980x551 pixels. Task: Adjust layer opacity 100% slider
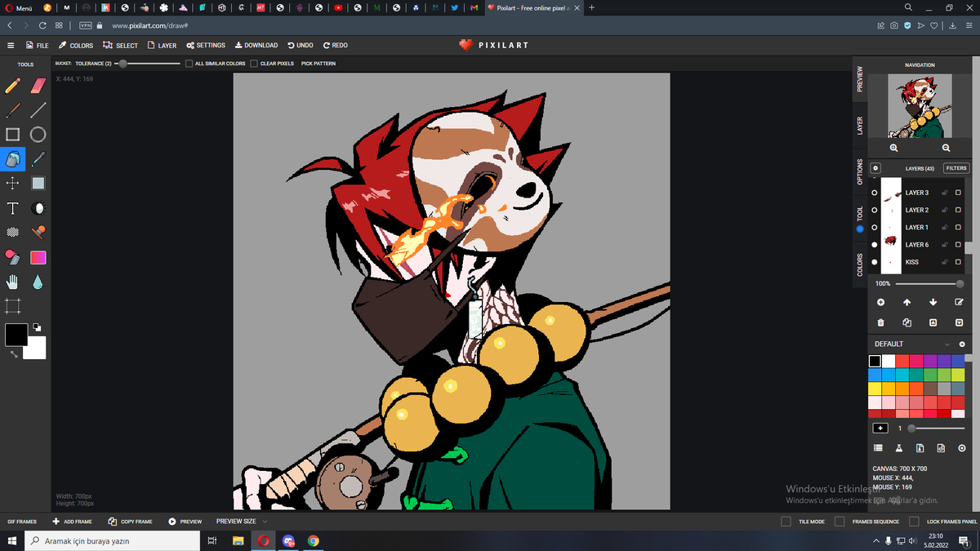coord(930,284)
